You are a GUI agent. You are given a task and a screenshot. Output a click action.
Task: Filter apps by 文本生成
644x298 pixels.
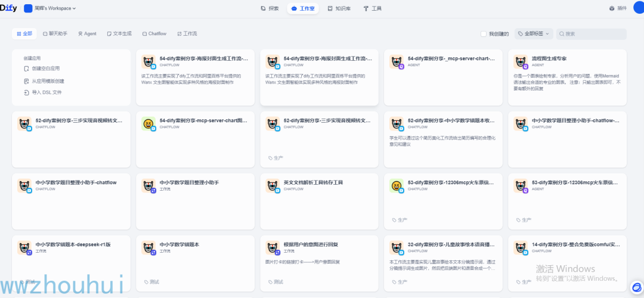[x=119, y=33]
